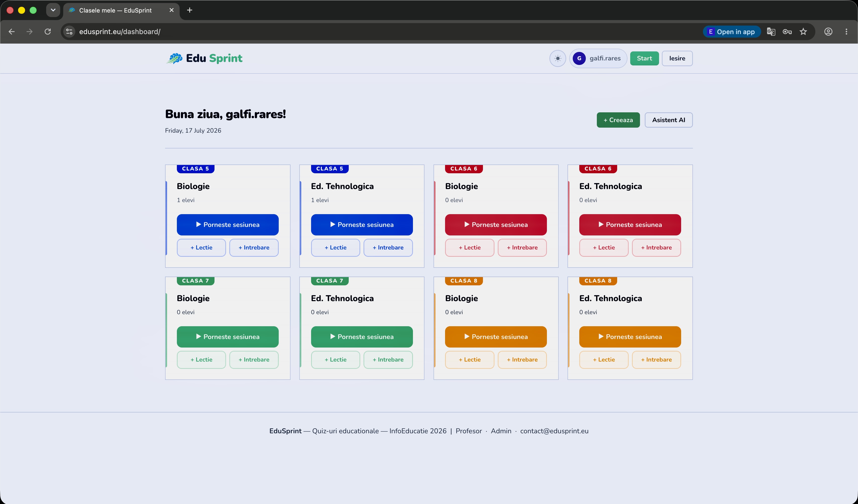Screen dimensions: 858x504
Task: Click the Buna ziua, galfi.rares! heading
Action: pos(225,114)
